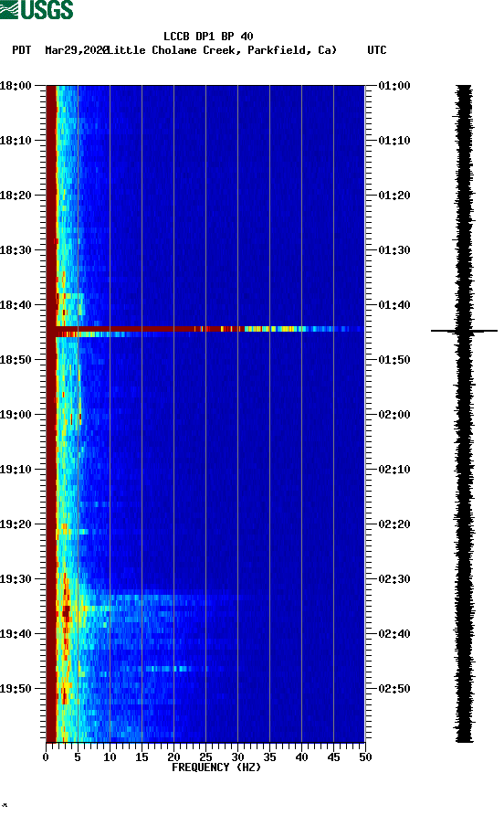Screen dimensions: 504x815
Task: Click the 30 Hz frequency axis label
Action: [x=237, y=757]
